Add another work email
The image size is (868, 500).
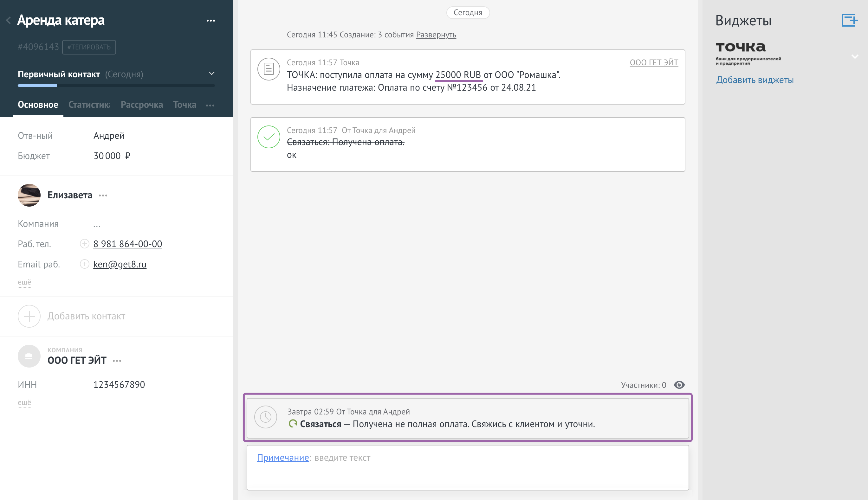coord(84,264)
